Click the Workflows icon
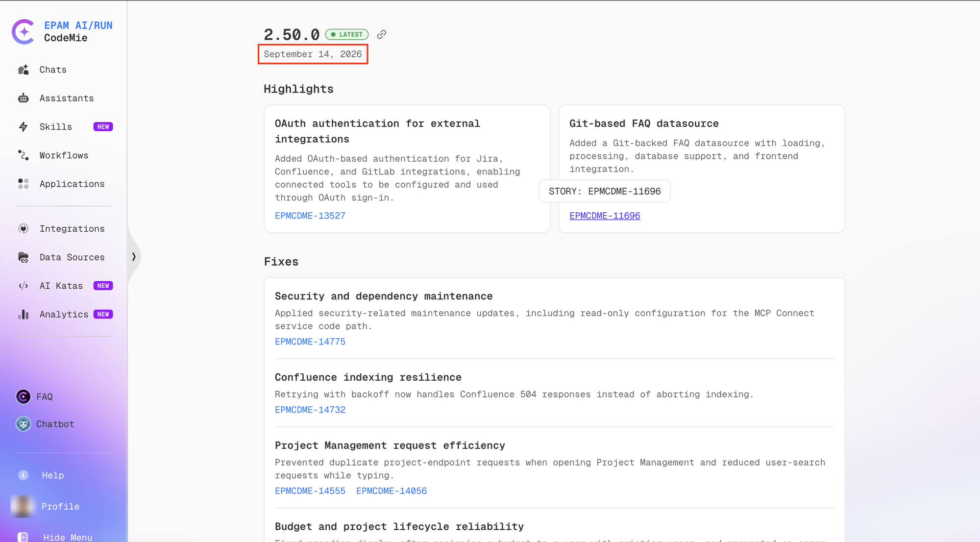The width and height of the screenshot is (980, 542). (x=23, y=155)
